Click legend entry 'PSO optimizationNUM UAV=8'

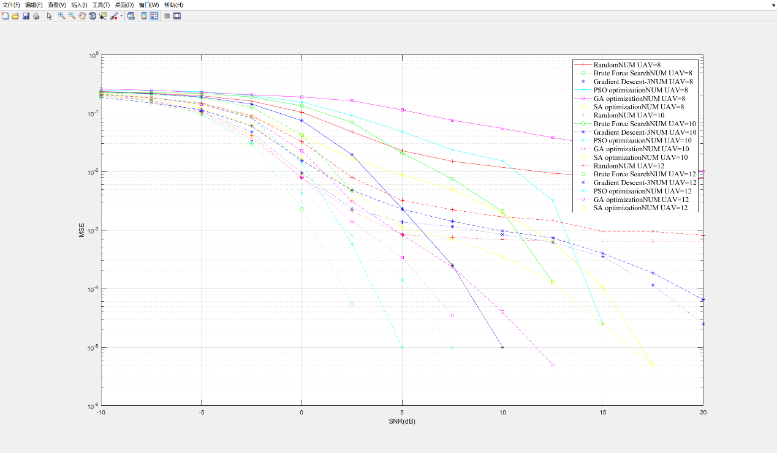(641, 90)
